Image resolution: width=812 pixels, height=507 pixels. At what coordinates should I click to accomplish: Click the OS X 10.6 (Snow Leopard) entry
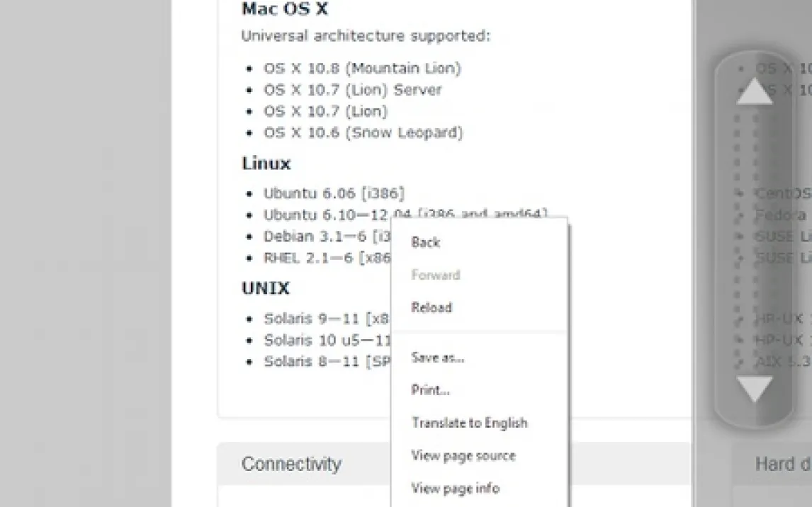tap(363, 133)
